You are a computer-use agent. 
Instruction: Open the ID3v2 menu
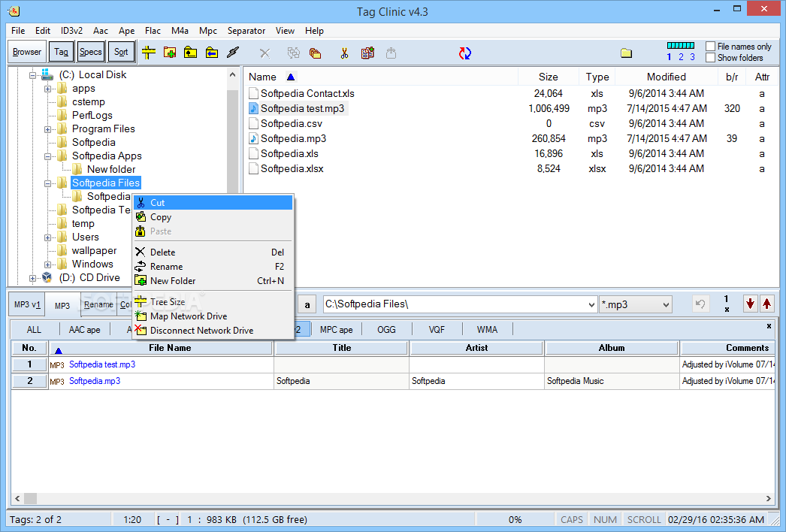coord(71,31)
